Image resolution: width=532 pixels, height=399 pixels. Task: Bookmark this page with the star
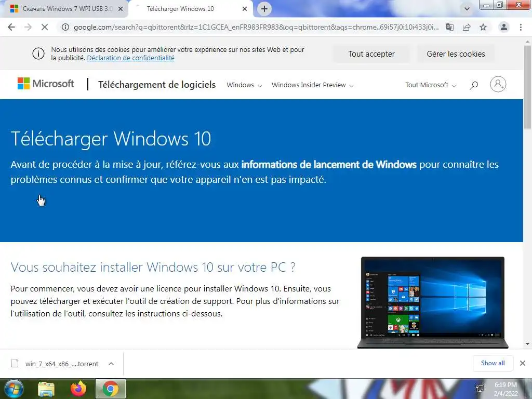coord(483,27)
